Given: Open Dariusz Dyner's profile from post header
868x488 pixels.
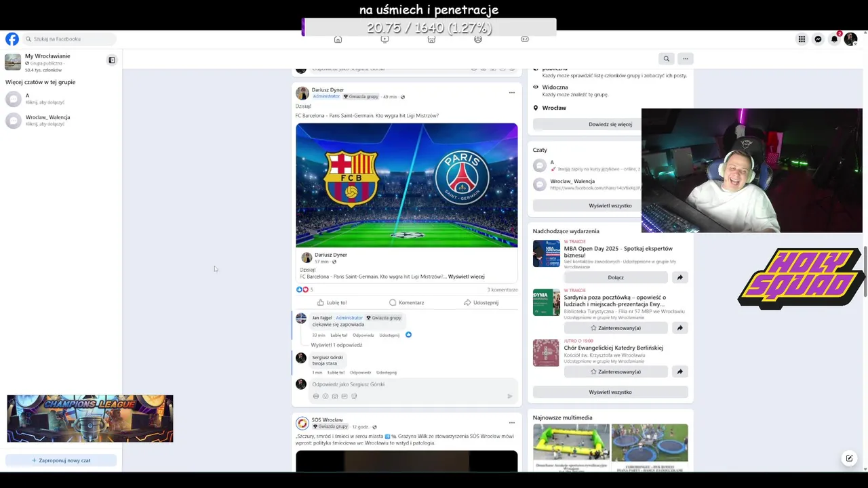Looking at the screenshot, I should [328, 89].
